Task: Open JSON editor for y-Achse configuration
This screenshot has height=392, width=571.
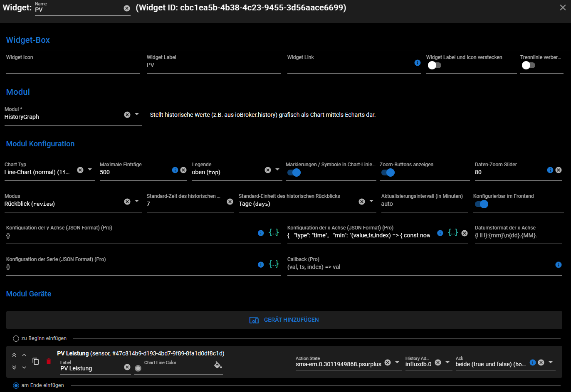Action: [x=274, y=232]
